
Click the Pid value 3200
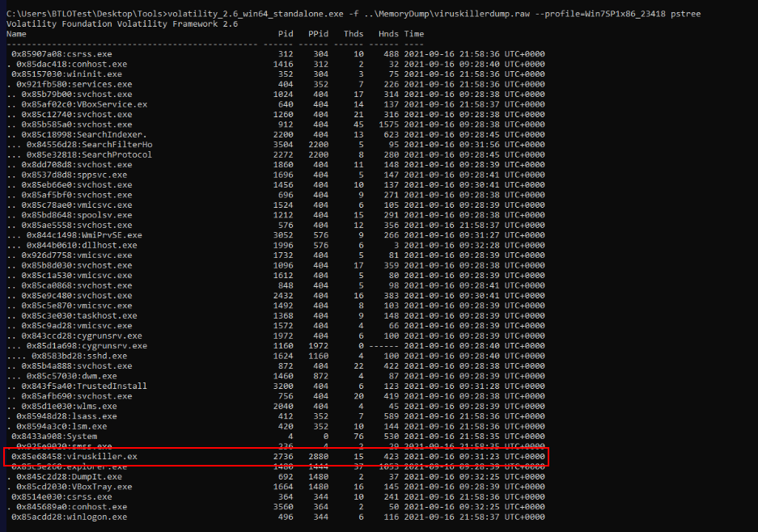[283, 386]
